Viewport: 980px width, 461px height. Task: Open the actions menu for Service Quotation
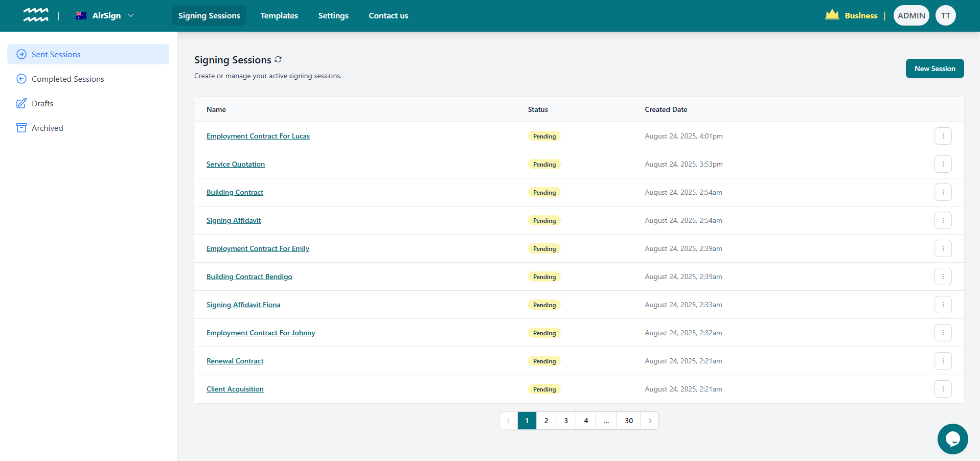tap(943, 164)
